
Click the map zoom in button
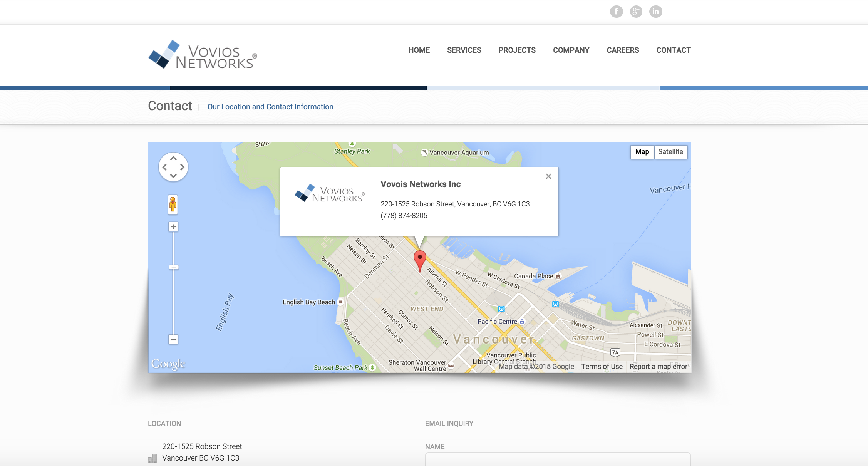172,226
